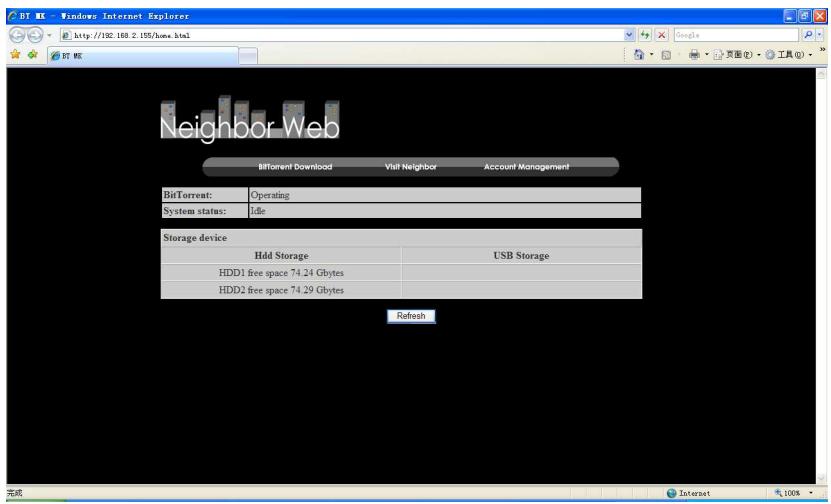Click the 'USB Storage' column header
This screenshot has height=504, width=831.
pyautogui.click(x=521, y=255)
